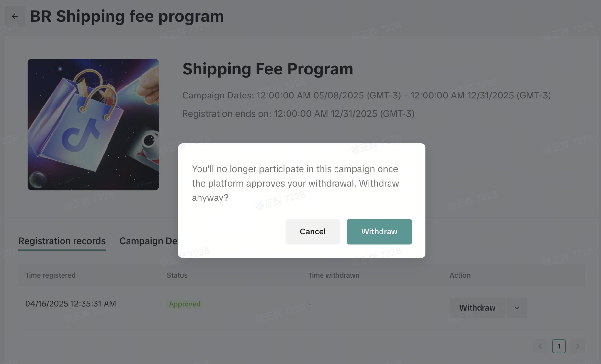Click the BR Shipping fee program title
Image resolution: width=601 pixels, height=364 pixels.
coord(127,16)
